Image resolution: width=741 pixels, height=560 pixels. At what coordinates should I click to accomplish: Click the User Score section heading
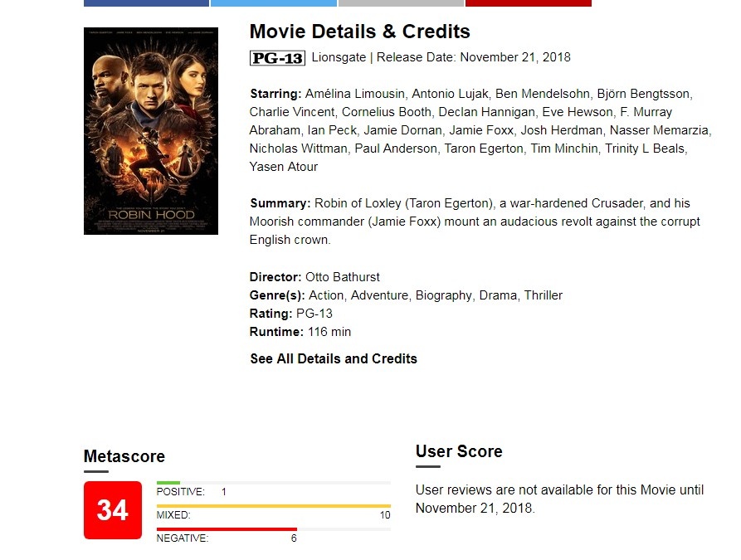click(459, 452)
